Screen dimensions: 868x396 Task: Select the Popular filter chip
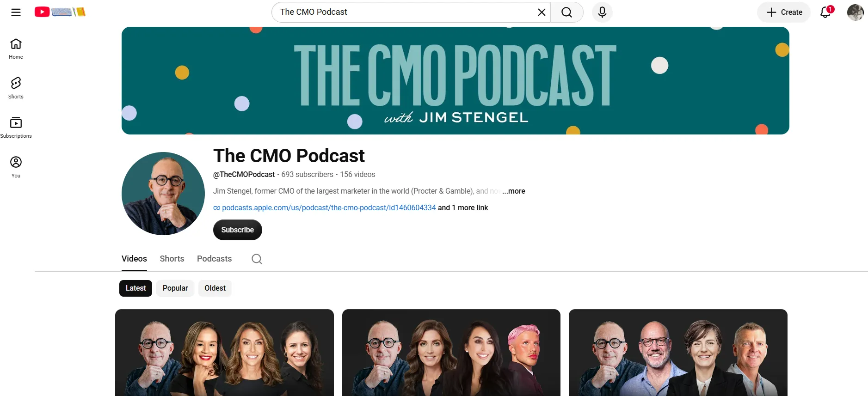(x=175, y=288)
